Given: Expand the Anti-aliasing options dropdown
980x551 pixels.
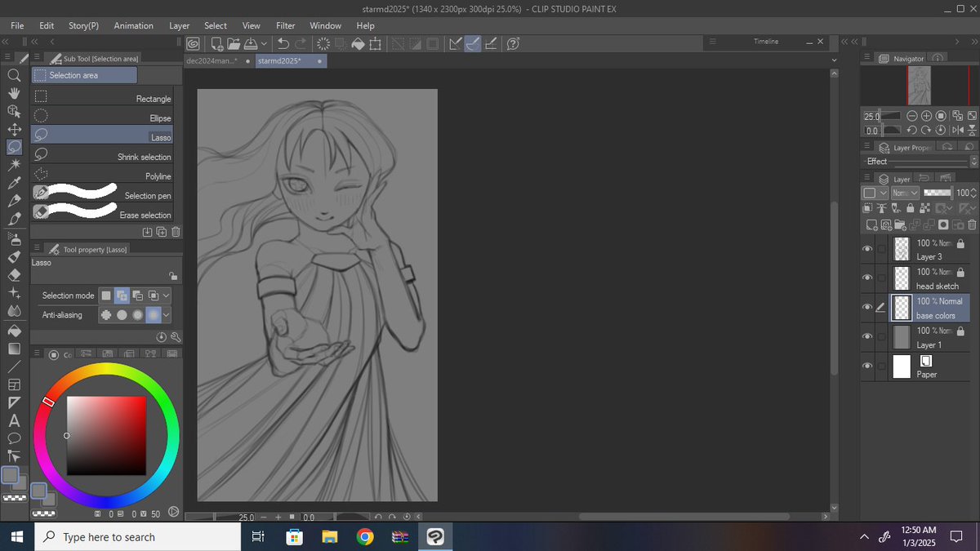Looking at the screenshot, I should tap(167, 314).
